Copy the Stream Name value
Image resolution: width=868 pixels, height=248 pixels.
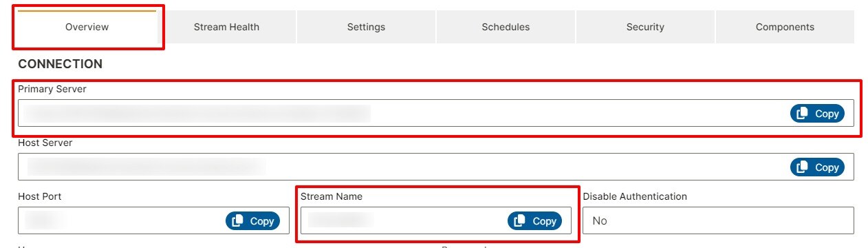534,221
